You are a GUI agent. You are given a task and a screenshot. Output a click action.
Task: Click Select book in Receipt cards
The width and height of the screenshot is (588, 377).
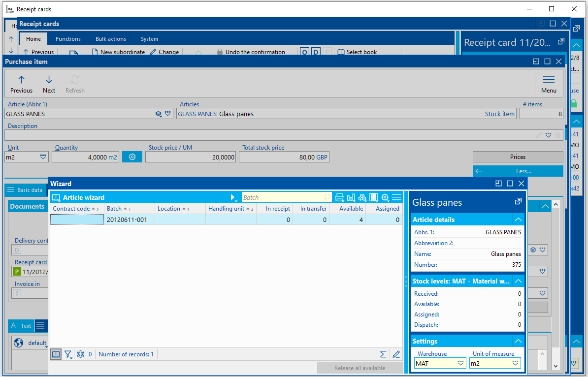pos(357,52)
